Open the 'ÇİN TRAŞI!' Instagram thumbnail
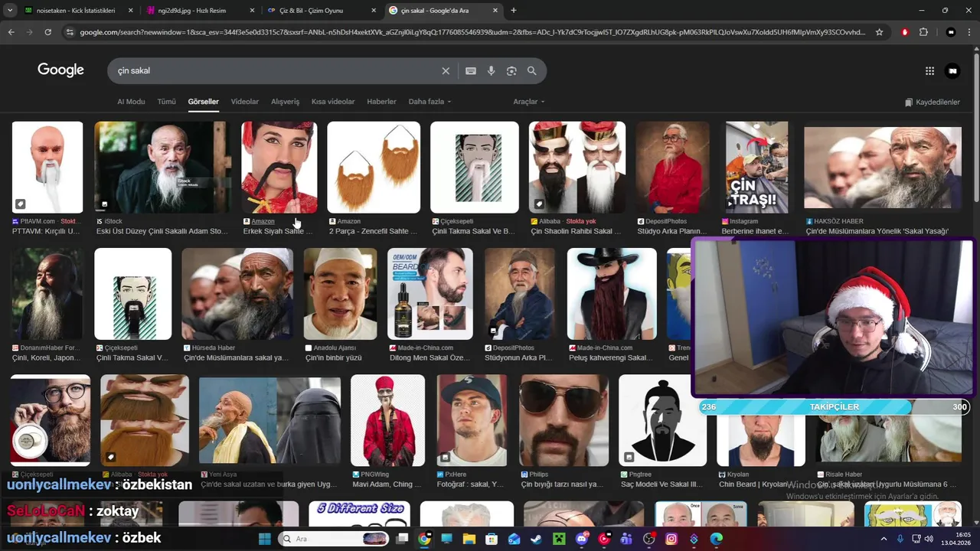Screen dimensions: 980x551 point(756,167)
